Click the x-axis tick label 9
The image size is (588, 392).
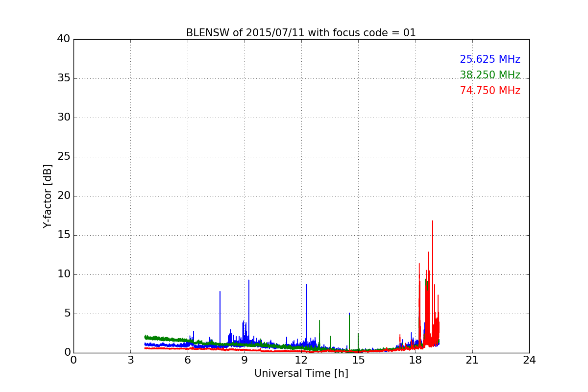click(245, 360)
